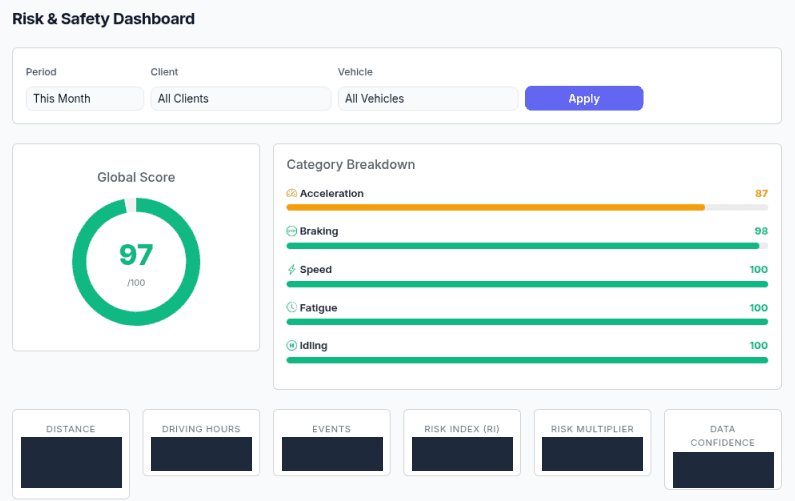
Task: Click the Idling category label
Action: 313,345
